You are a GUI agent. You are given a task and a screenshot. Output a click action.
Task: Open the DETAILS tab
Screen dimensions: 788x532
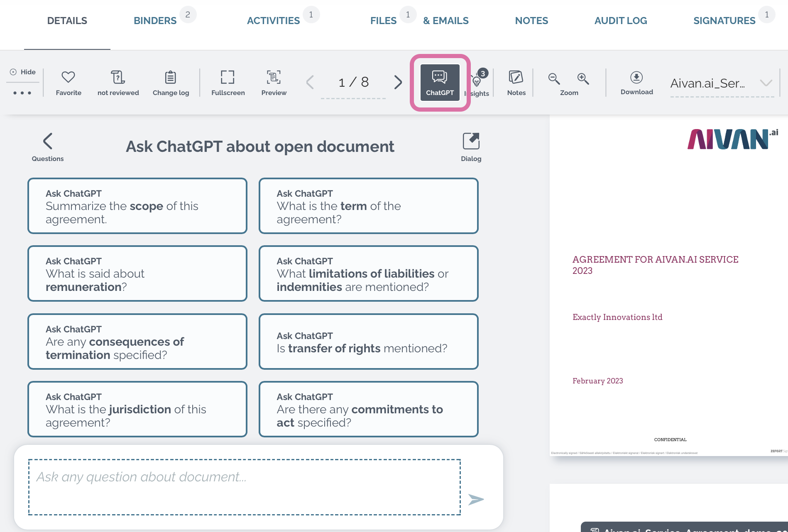(x=67, y=21)
